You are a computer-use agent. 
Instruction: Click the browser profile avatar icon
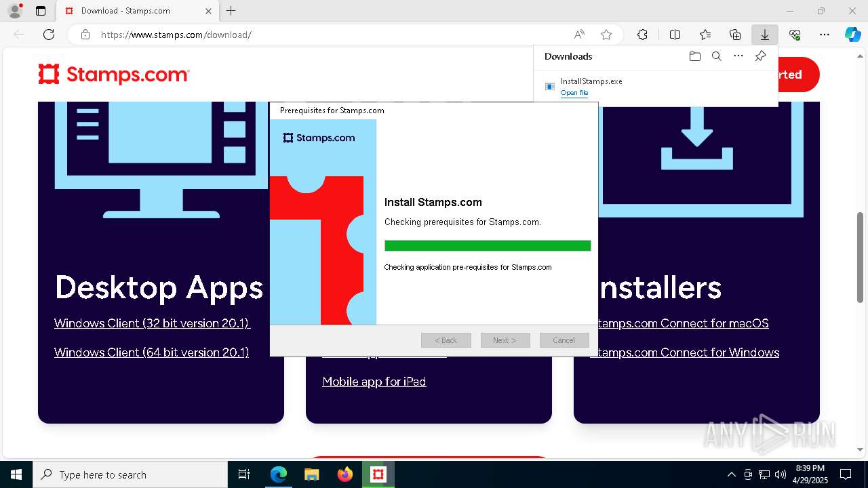tap(15, 11)
